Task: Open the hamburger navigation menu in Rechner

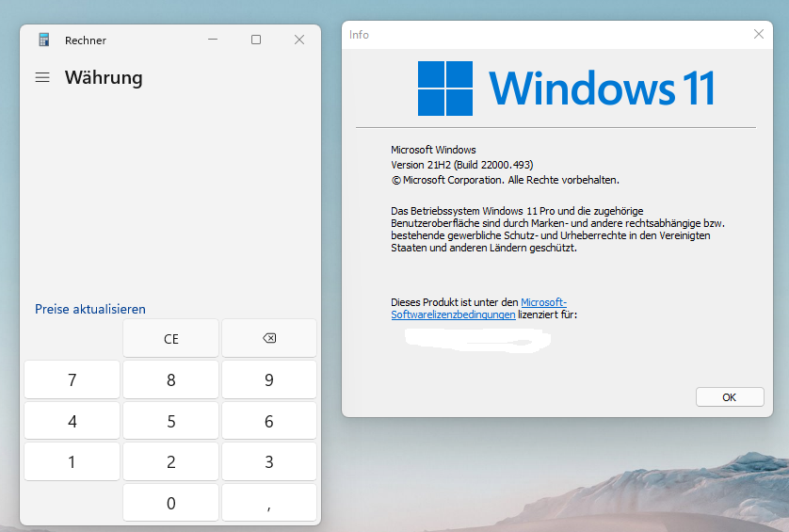Action: pos(42,77)
